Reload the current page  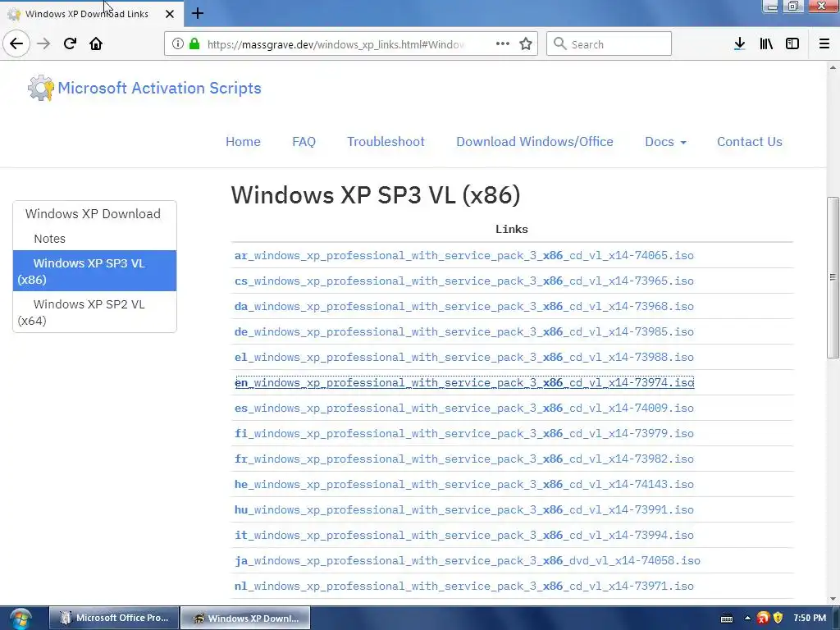click(x=70, y=43)
